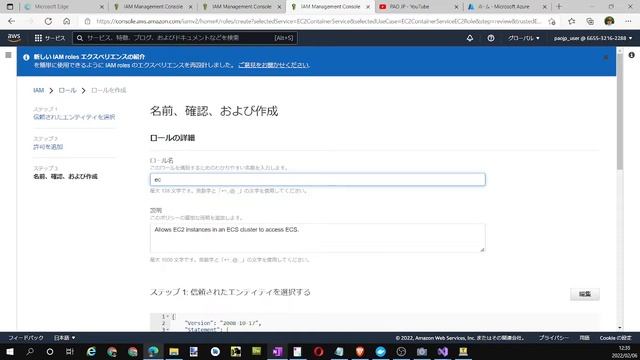
Task: Open Visual Studio from taskbar
Action: coord(443,351)
